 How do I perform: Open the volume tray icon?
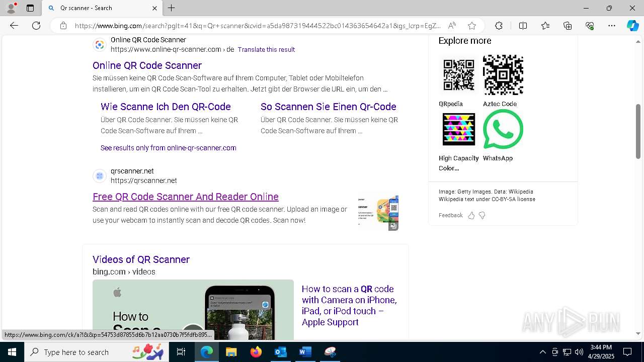(579, 352)
